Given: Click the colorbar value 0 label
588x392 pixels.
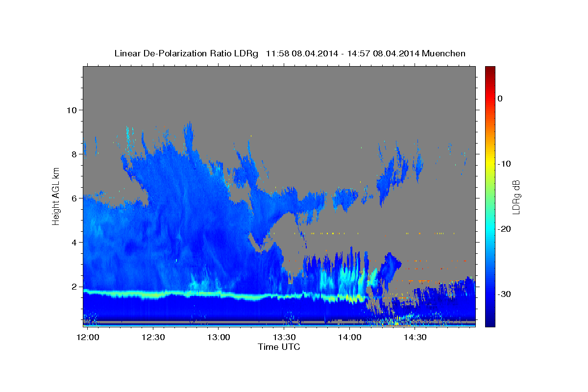Looking at the screenshot, I should pyautogui.click(x=500, y=98).
